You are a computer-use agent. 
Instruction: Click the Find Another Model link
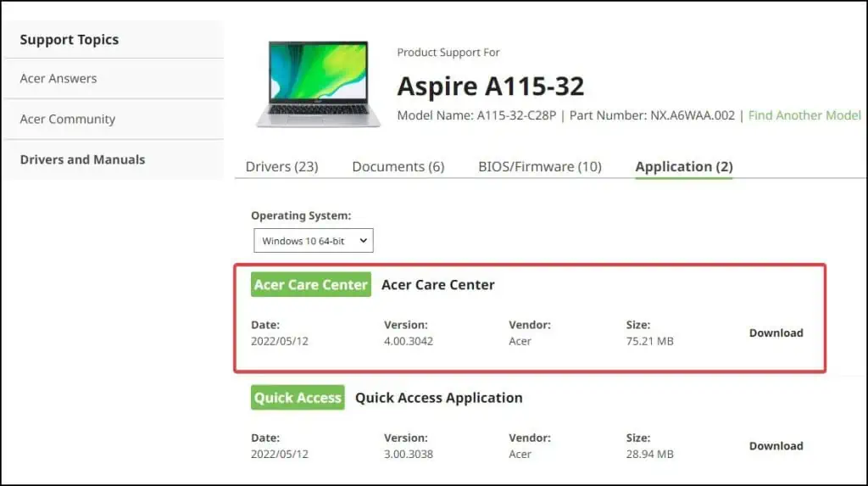pos(804,115)
